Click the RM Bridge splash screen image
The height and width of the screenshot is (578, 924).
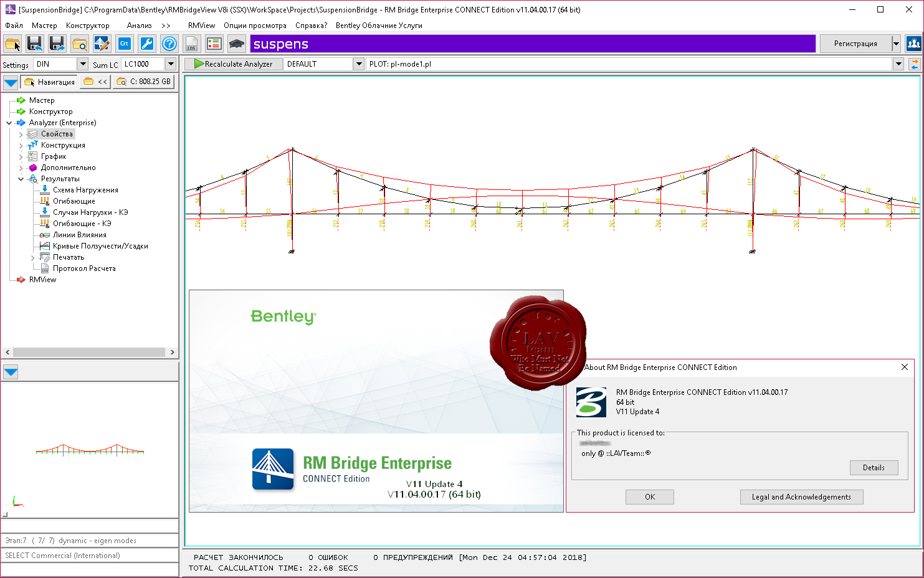(376, 401)
